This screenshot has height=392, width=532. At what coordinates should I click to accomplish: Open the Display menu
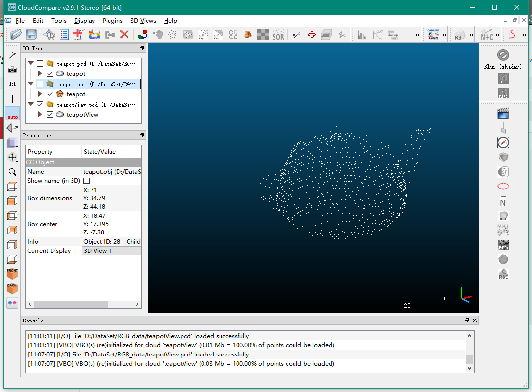(85, 21)
